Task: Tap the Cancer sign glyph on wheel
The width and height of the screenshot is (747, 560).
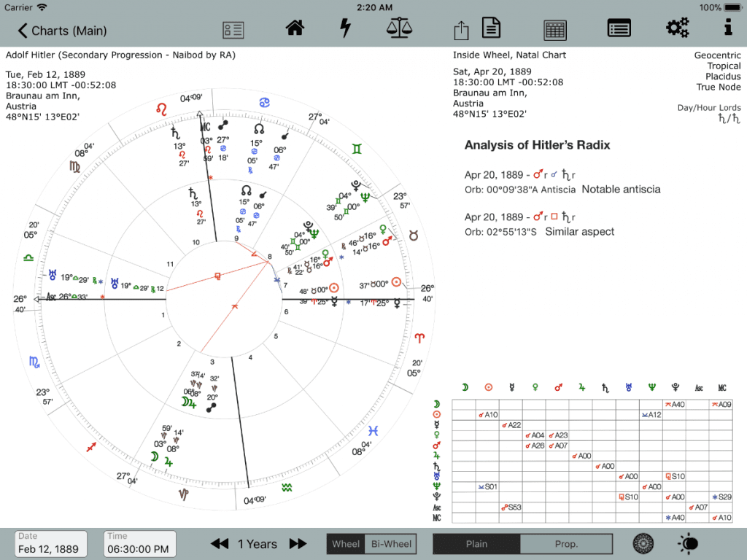Action: pos(265,102)
